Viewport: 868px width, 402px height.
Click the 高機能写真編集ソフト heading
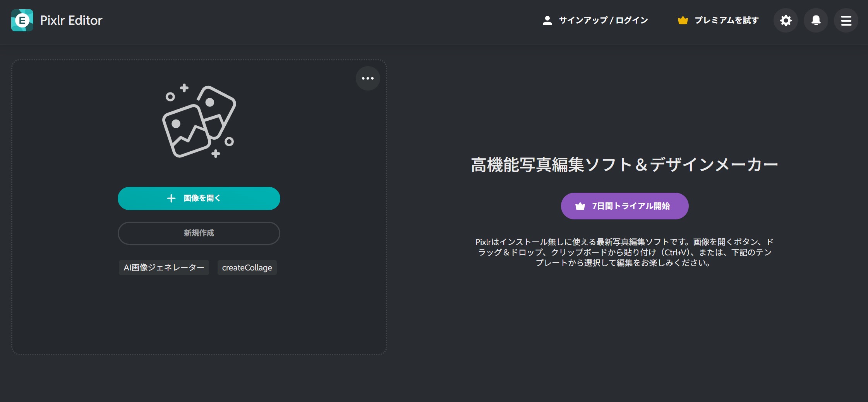(x=624, y=165)
